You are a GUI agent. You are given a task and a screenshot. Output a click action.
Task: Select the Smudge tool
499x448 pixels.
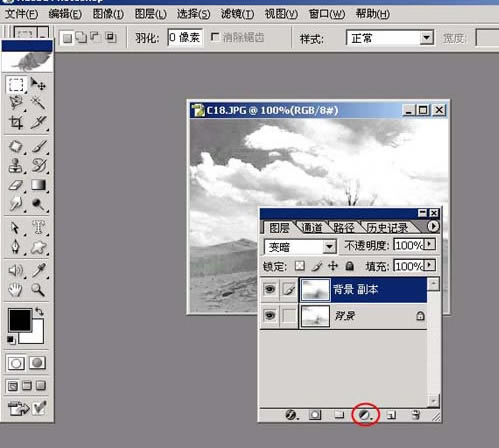[x=16, y=204]
